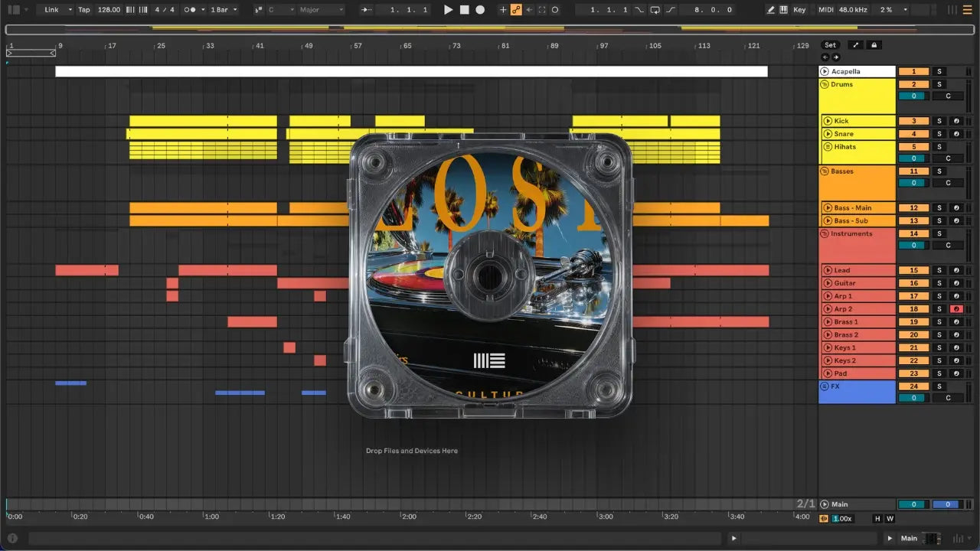This screenshot has width=980, height=551.
Task: Open the 1 Bar quantization menu
Action: coord(224,10)
